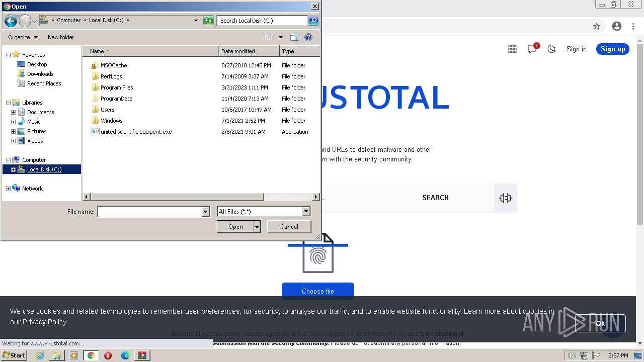
Task: Open the dialog Help question-mark icon
Action: (x=308, y=37)
